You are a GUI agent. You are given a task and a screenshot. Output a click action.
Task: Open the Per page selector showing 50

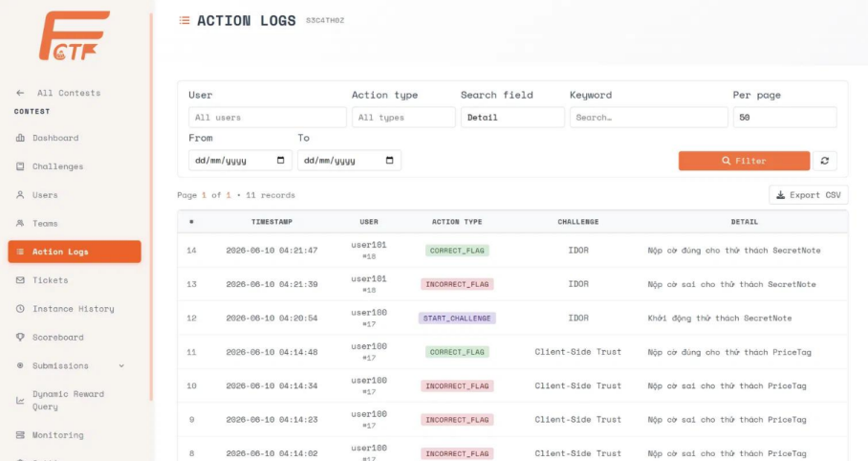(x=785, y=118)
